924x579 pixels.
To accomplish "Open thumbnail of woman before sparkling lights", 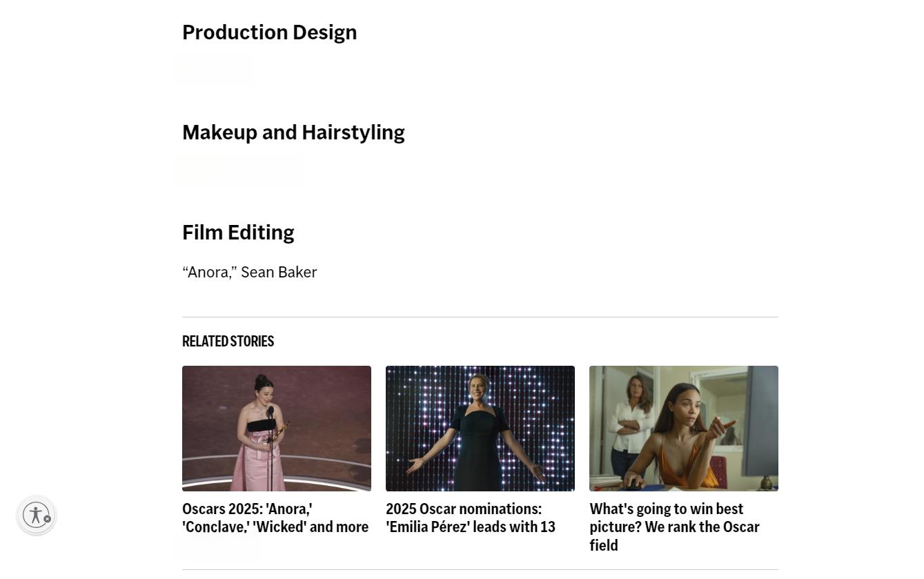I will (480, 428).
